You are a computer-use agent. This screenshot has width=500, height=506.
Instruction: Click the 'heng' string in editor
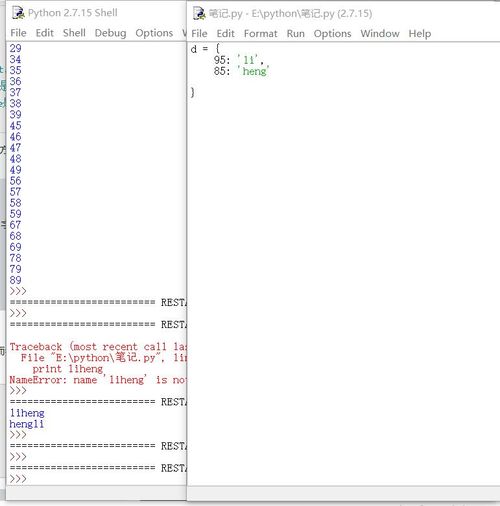253,71
